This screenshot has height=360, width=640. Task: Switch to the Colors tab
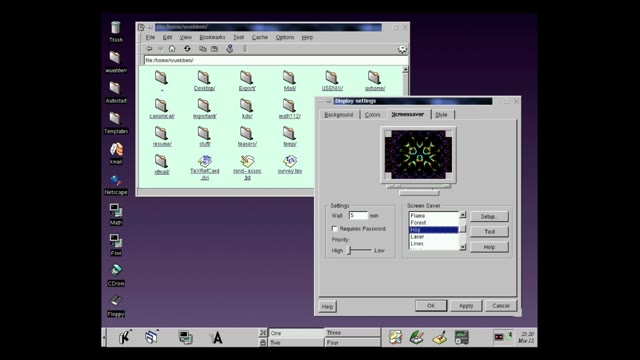click(372, 115)
